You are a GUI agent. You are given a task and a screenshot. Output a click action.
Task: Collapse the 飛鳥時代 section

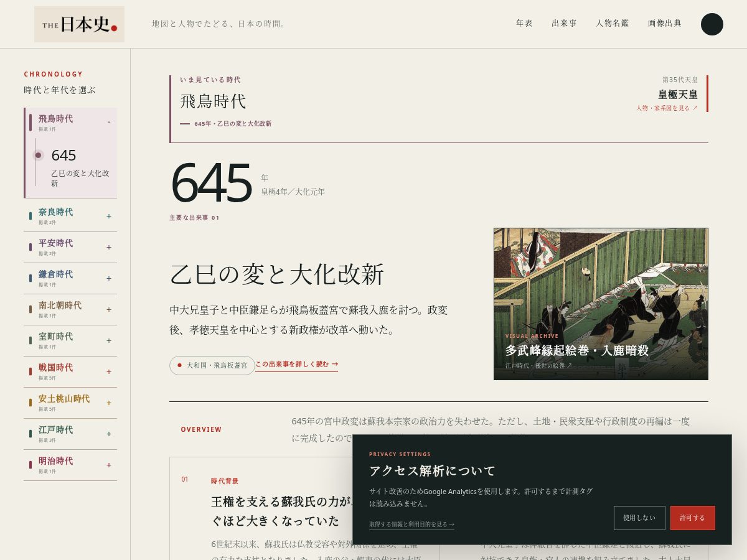click(x=70, y=122)
